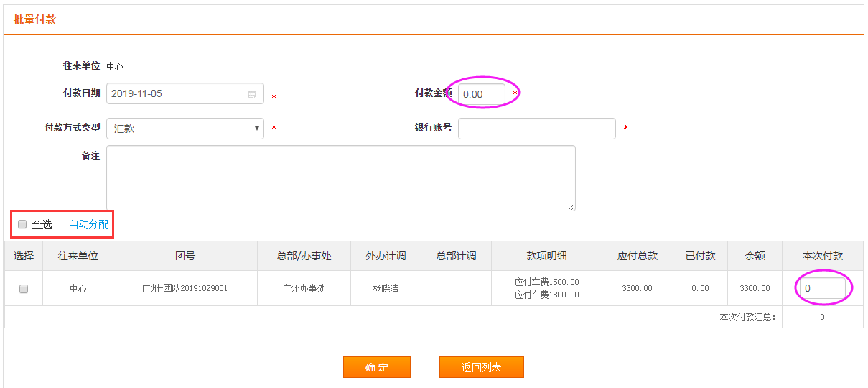Click the 批量付款 page title

[x=34, y=19]
